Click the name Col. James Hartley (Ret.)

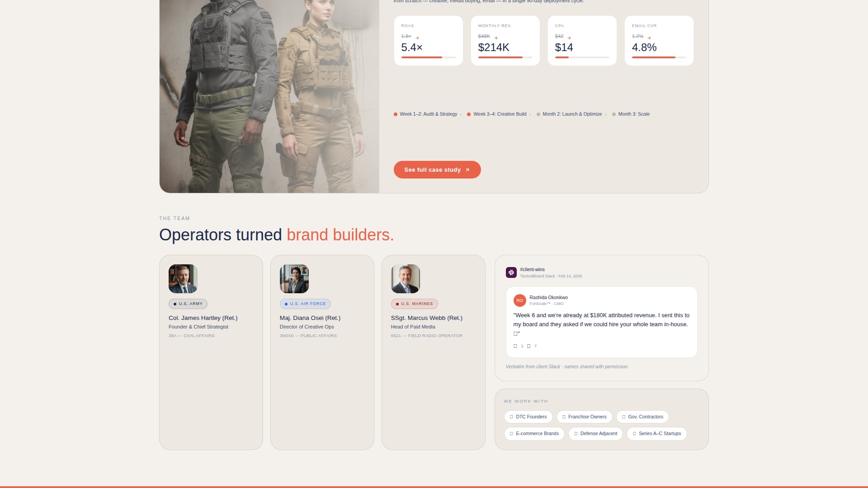[203, 318]
